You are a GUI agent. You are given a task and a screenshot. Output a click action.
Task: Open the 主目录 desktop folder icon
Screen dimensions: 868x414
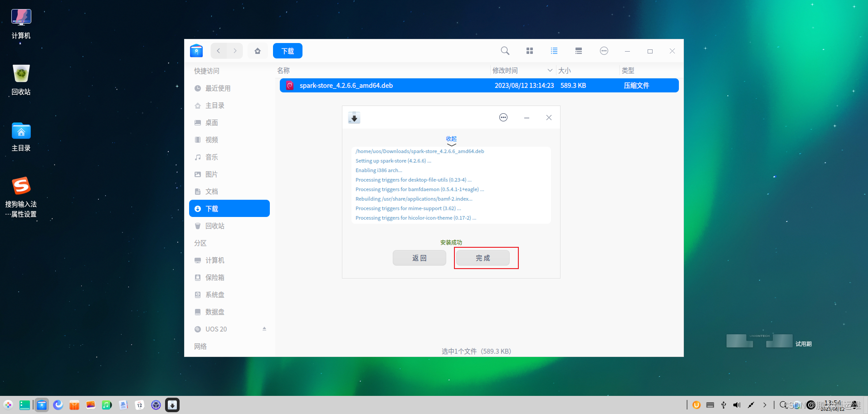[x=21, y=136]
